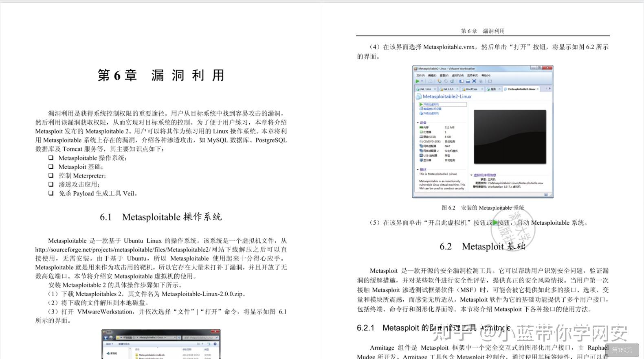Click the bullet line 渗透攻击应用

pos(79,184)
